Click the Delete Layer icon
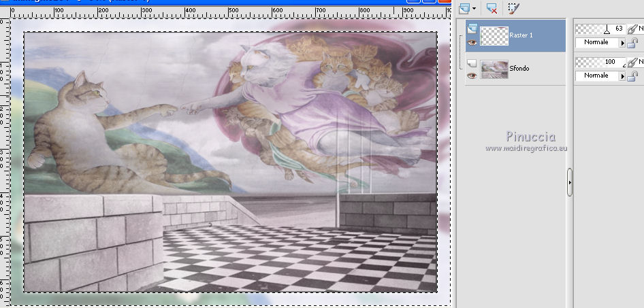The width and height of the screenshot is (644, 308). [492, 7]
